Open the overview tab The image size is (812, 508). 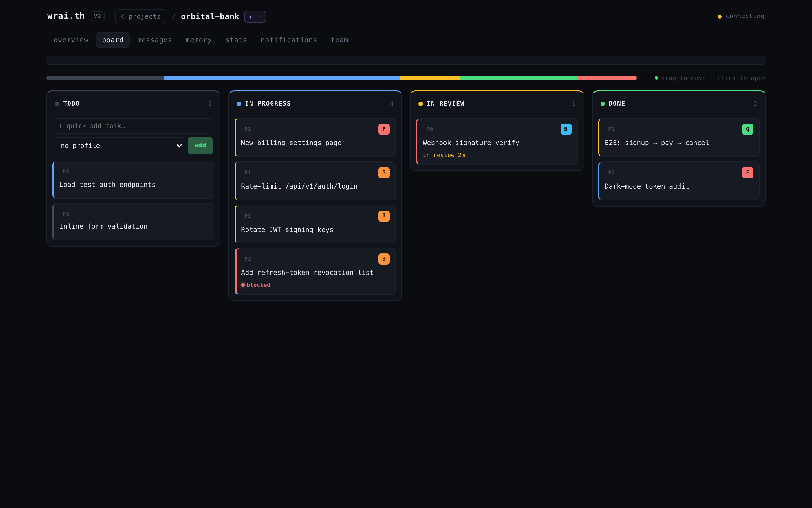coord(71,40)
